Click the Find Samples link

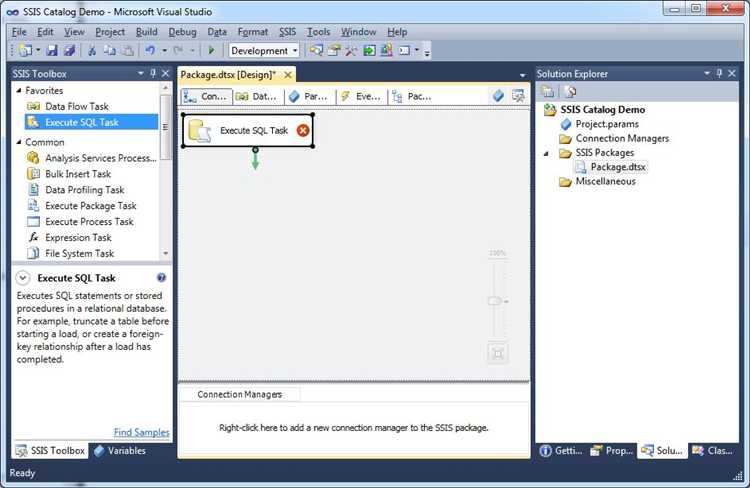click(x=142, y=432)
